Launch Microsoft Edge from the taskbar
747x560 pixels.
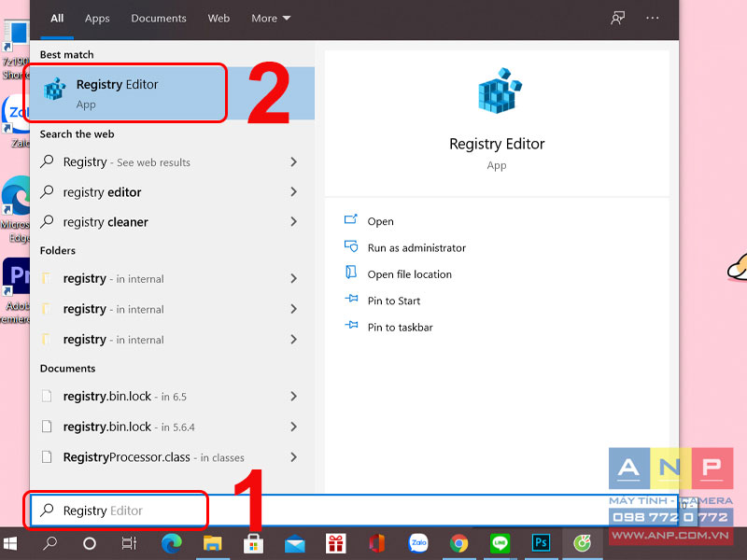pos(172,543)
